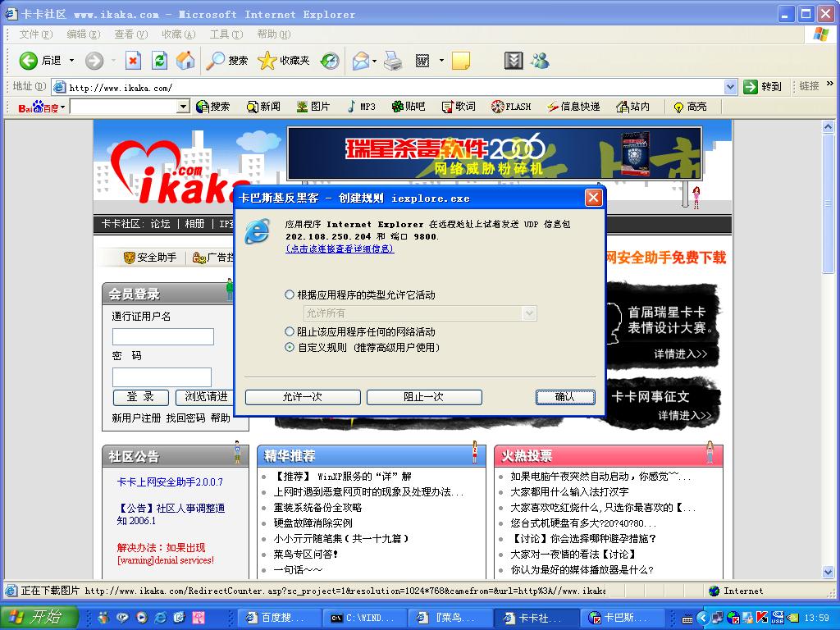Open the 编辑(E) menu

pos(84,34)
